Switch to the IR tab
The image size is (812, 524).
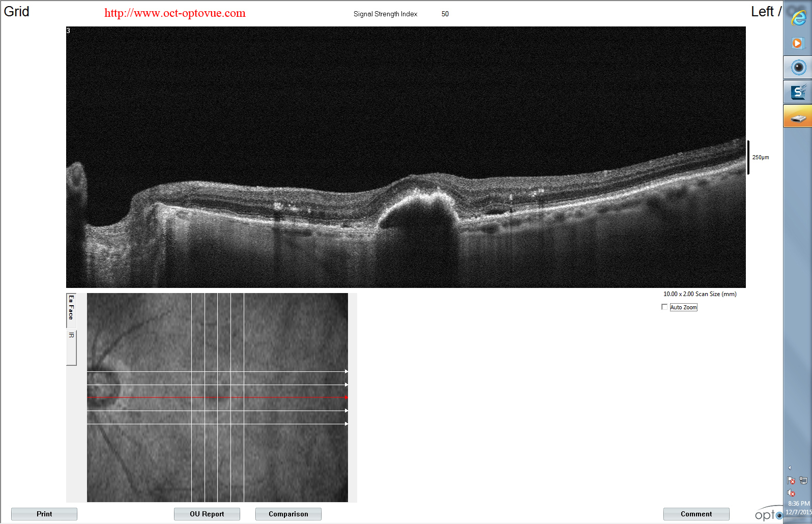71,348
